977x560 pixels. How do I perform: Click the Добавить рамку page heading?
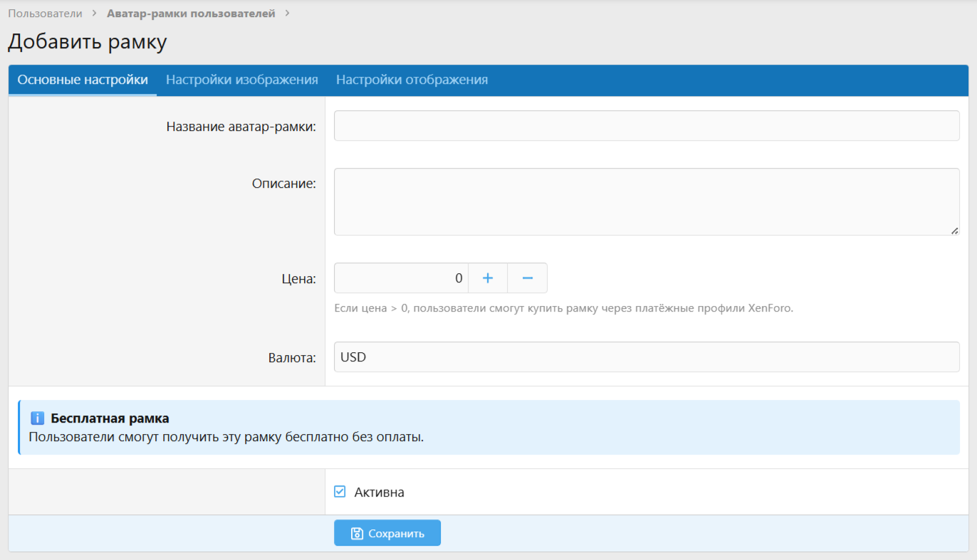point(87,42)
